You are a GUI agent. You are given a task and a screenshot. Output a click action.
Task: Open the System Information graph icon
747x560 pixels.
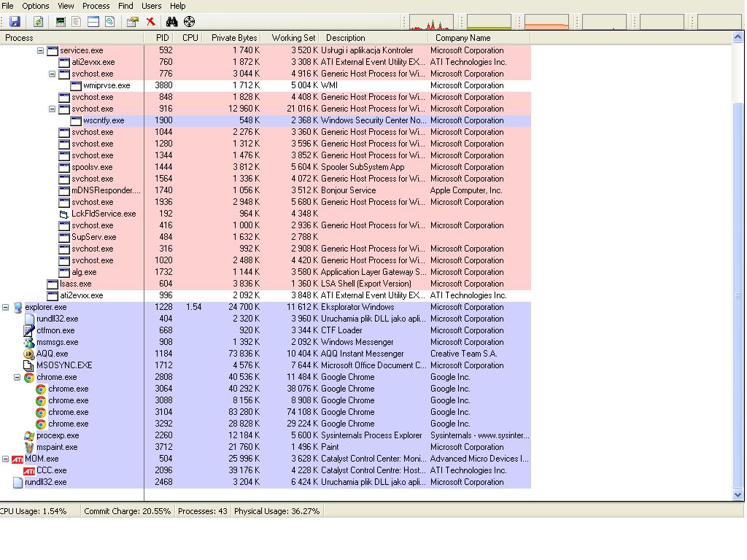[61, 22]
